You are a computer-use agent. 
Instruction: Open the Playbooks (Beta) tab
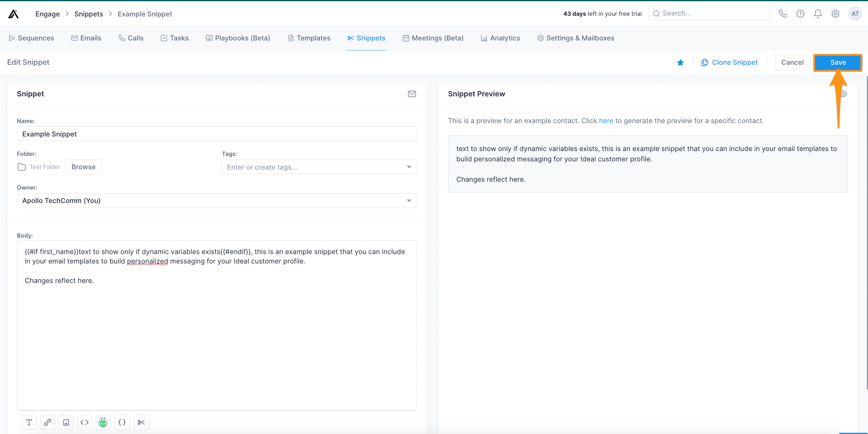tap(238, 38)
